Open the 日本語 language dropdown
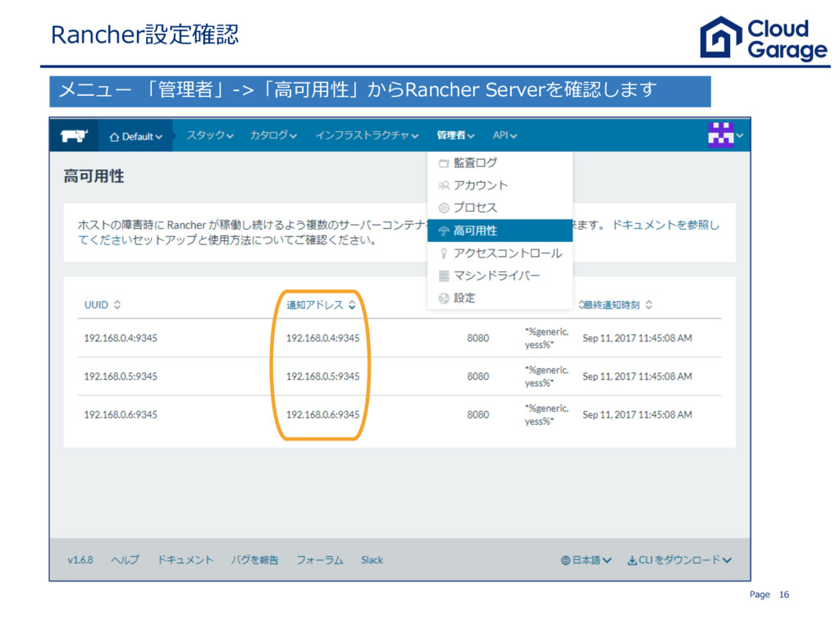 [x=586, y=560]
